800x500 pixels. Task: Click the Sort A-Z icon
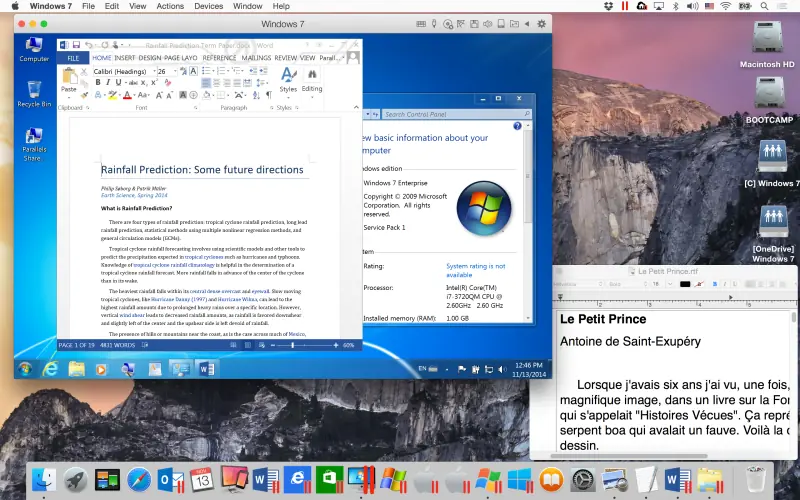click(256, 95)
